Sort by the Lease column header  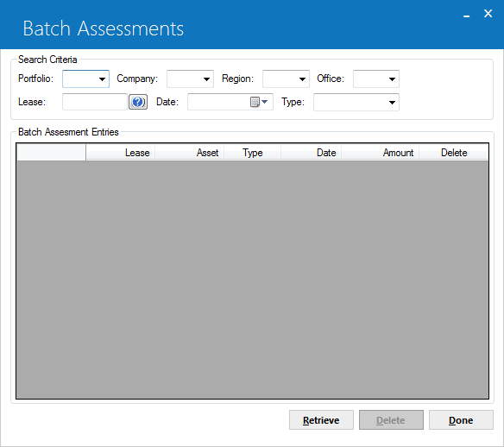(x=121, y=153)
